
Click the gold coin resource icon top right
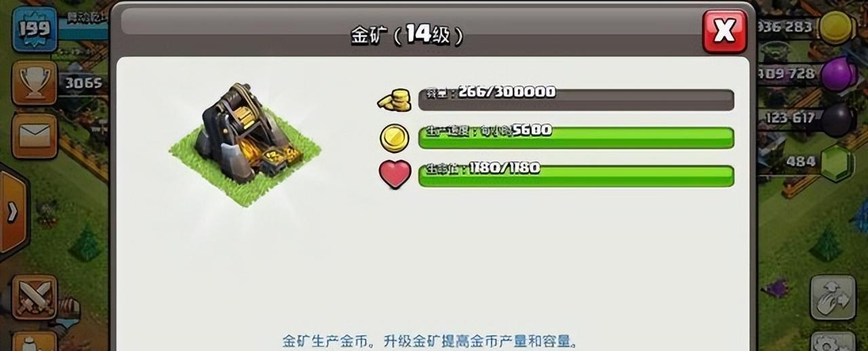coord(836,28)
